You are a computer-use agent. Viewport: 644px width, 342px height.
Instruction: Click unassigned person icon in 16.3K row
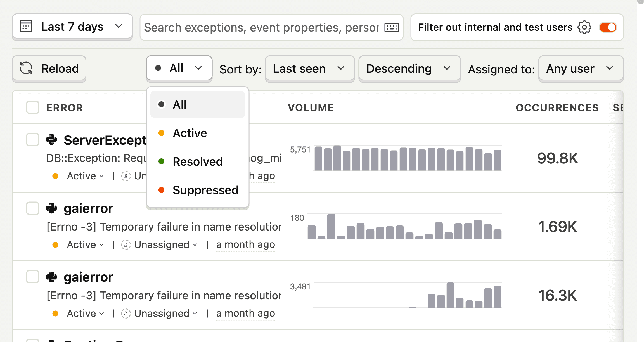point(126,313)
